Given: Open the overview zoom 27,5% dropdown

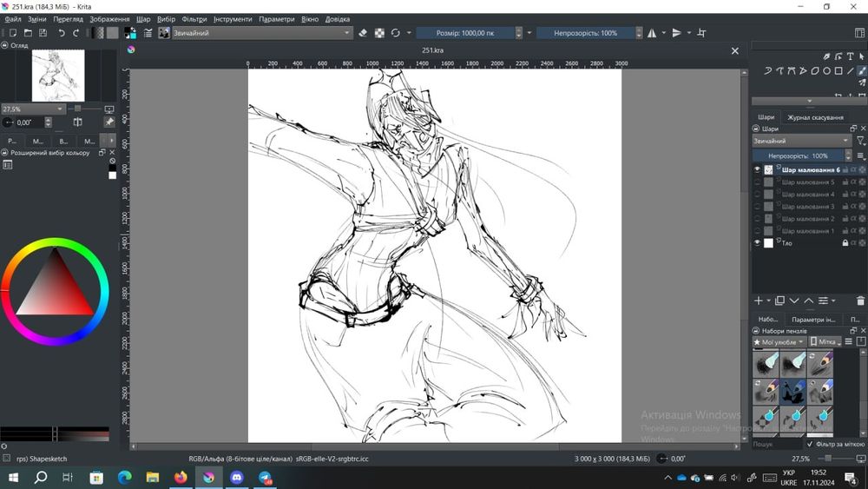Looking at the screenshot, I should 33,109.
